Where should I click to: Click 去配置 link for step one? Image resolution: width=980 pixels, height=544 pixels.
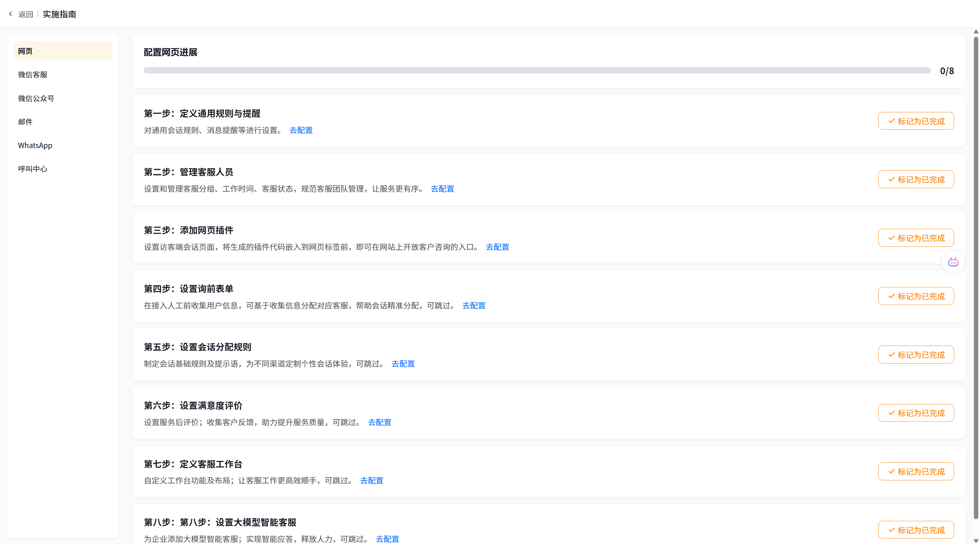click(301, 130)
